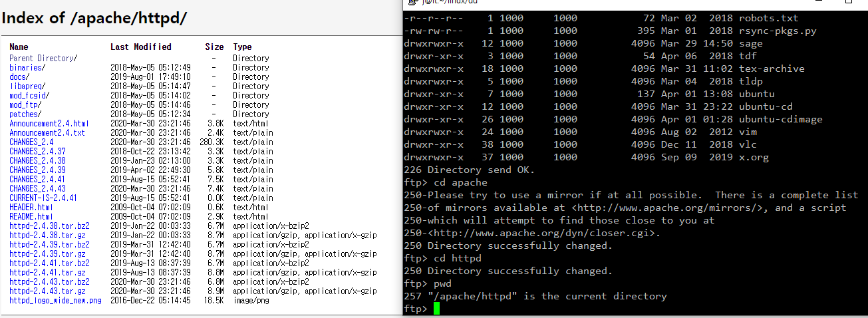Screen dimensions: 868x318
Task: Click ubuntu-cdimage in the terminal listing
Action: pos(780,119)
